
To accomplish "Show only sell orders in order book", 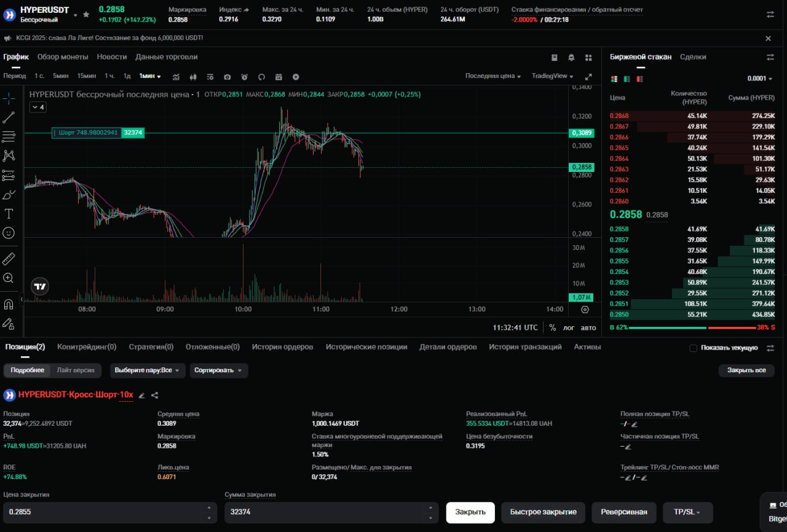I will click(x=639, y=79).
